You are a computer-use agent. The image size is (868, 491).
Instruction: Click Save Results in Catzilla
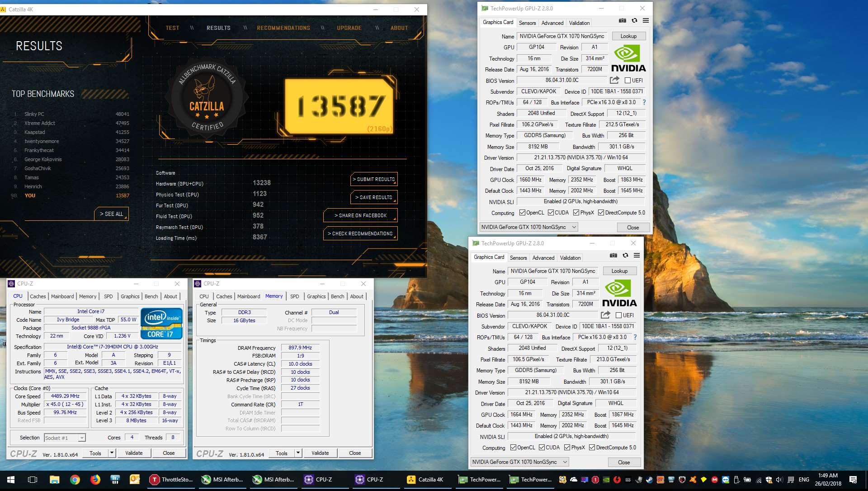(374, 197)
